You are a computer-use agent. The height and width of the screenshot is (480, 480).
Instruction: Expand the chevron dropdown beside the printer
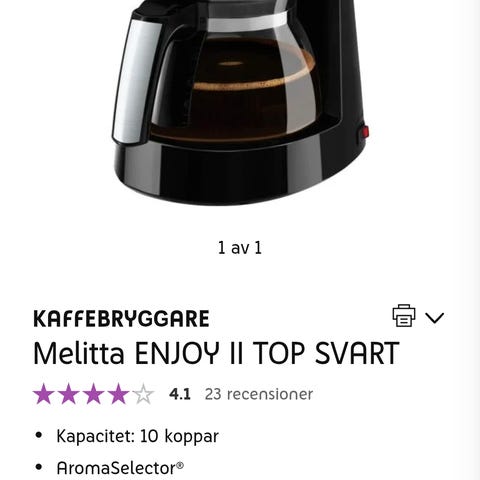(435, 318)
